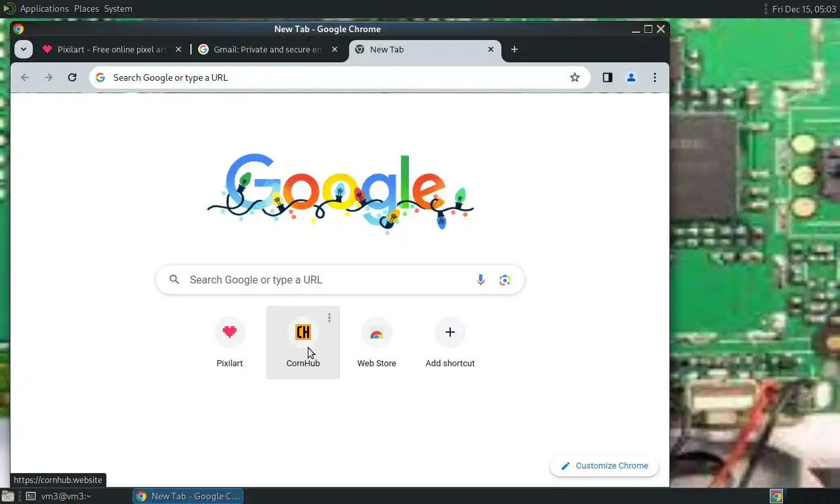Click the Chrome icon in bottom panel tray

point(776,496)
